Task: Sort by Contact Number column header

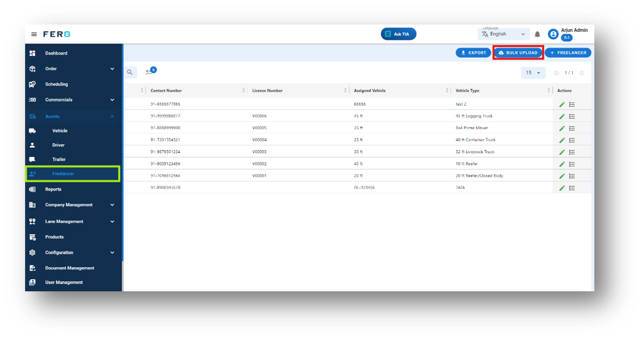Action: tap(166, 90)
